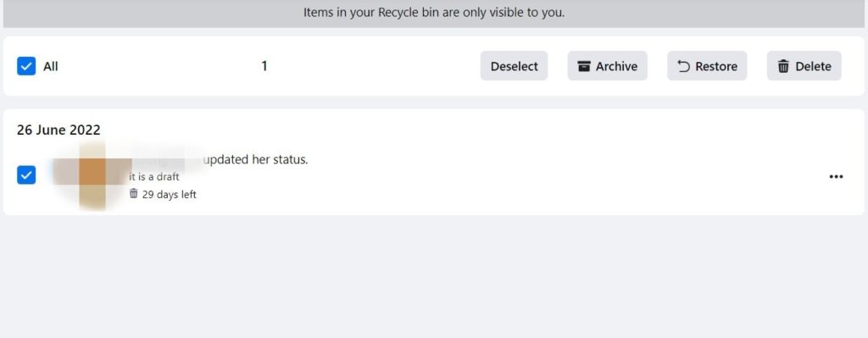Untick the checkbox beside the status post
This screenshot has height=338, width=868.
pos(26,175)
